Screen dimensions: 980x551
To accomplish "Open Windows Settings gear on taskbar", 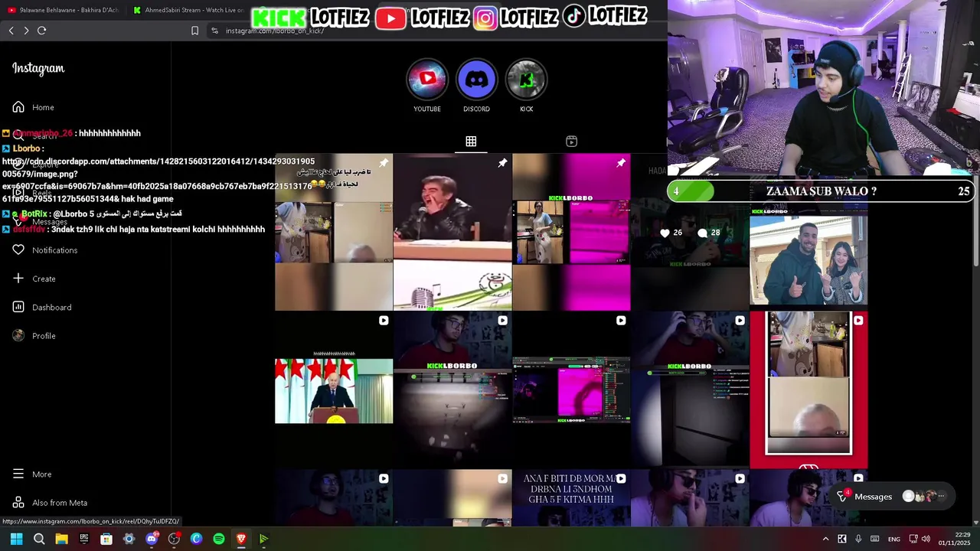I will coord(129,539).
